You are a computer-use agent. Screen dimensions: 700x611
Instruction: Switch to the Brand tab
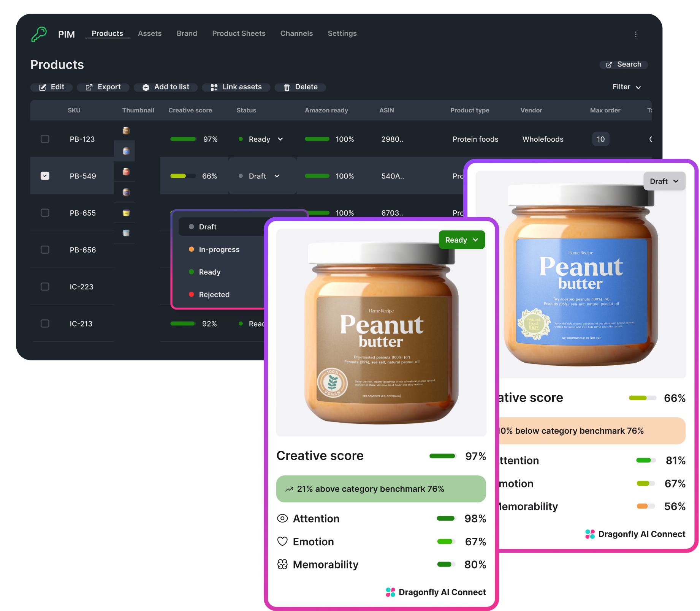(187, 33)
